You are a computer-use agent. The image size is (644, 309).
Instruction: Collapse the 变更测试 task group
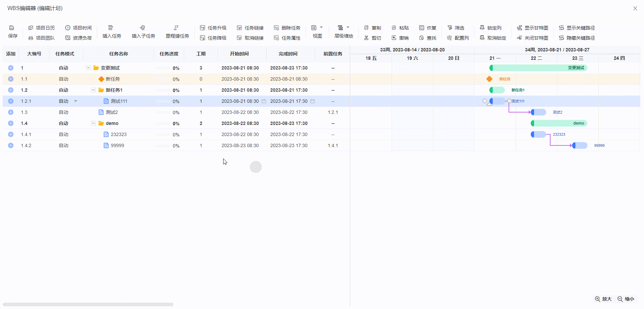click(x=88, y=68)
